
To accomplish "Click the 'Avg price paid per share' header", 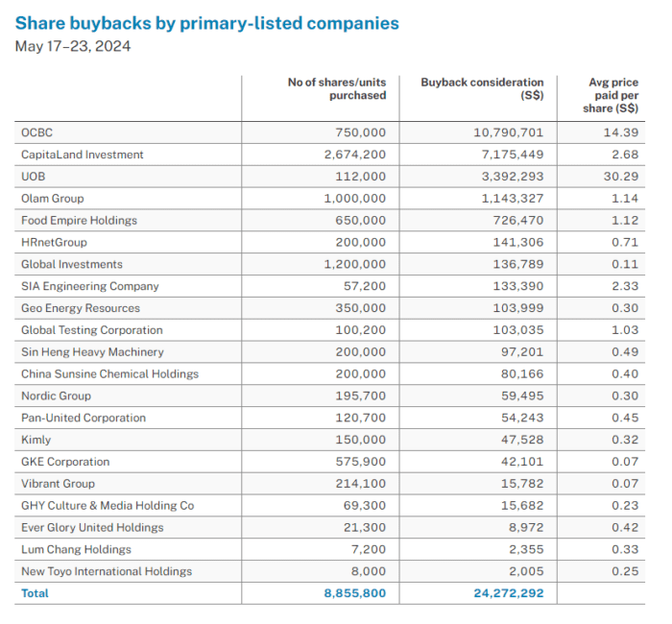I will coord(613,96).
